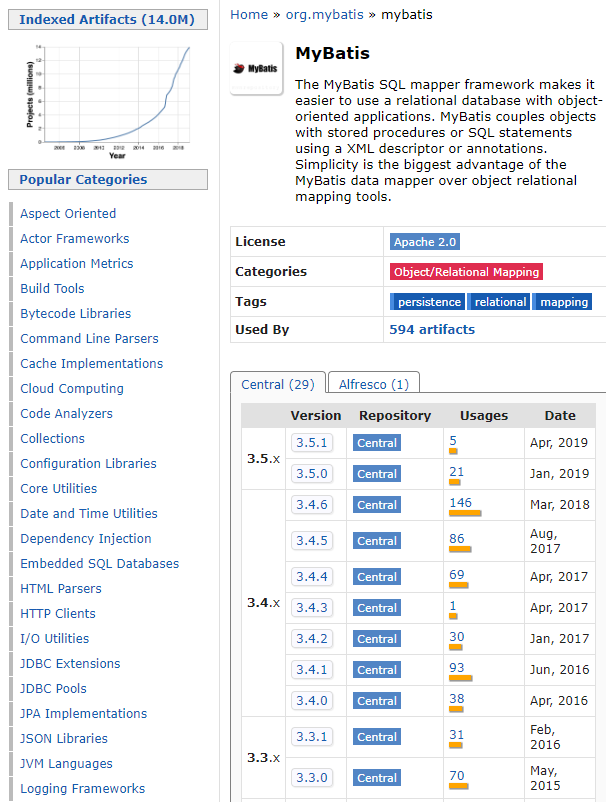Open the Cache Implementations category

pyautogui.click(x=92, y=364)
